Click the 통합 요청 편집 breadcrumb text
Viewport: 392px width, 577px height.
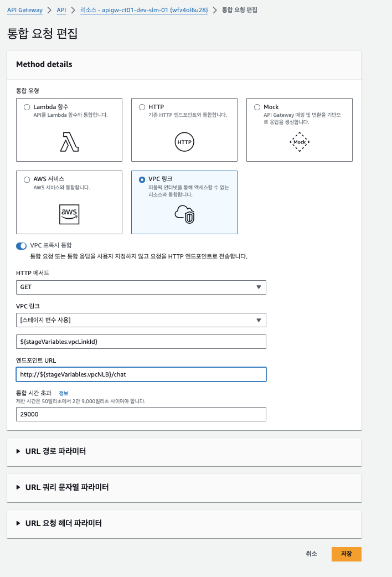[240, 10]
